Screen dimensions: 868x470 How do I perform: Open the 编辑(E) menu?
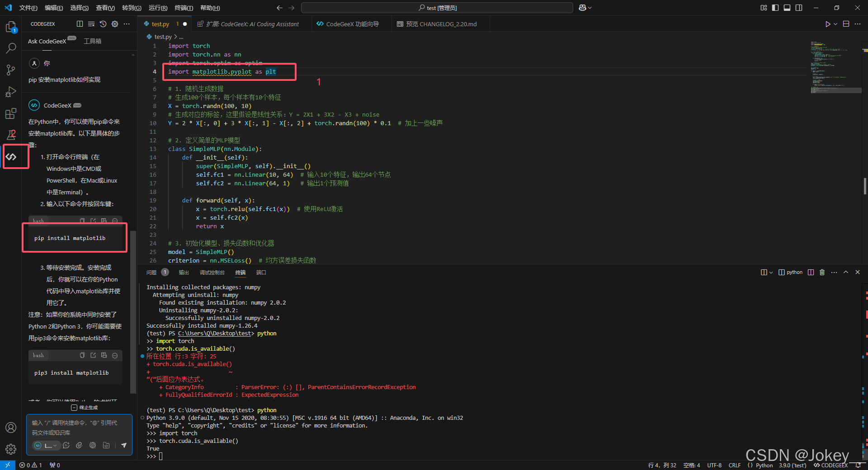click(x=54, y=8)
